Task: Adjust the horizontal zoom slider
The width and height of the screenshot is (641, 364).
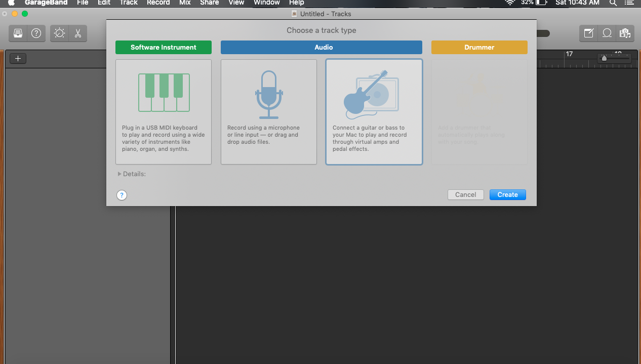Action: coord(604,58)
